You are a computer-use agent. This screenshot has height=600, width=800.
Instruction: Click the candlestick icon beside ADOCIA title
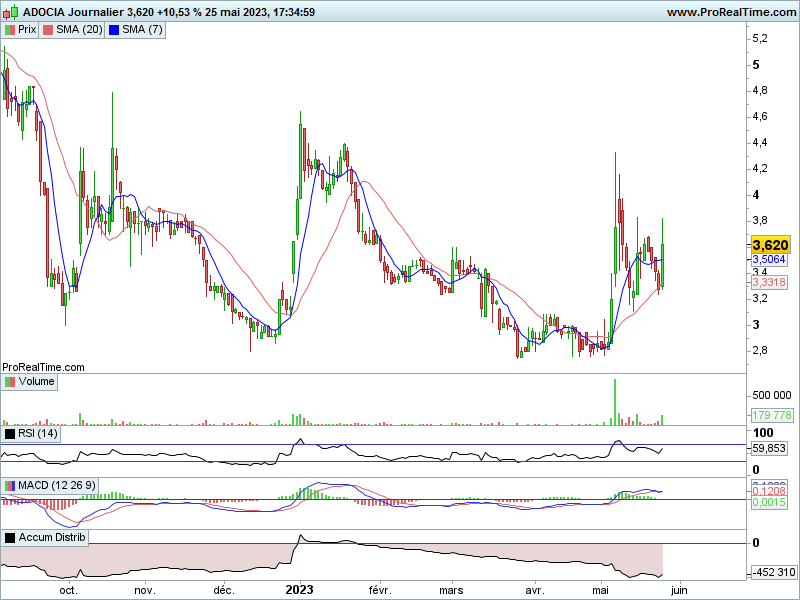(x=11, y=11)
